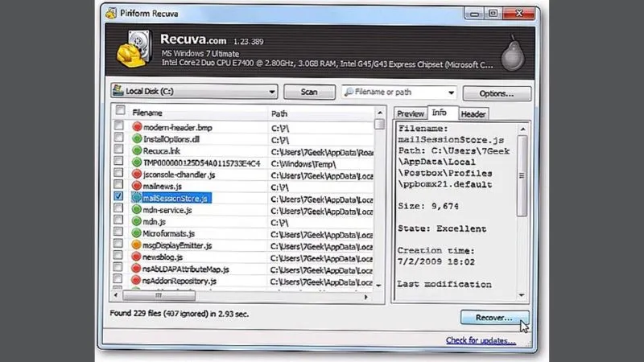The width and height of the screenshot is (644, 362).
Task: Check the box for msgDisplayEmitter.js
Action: point(118,244)
